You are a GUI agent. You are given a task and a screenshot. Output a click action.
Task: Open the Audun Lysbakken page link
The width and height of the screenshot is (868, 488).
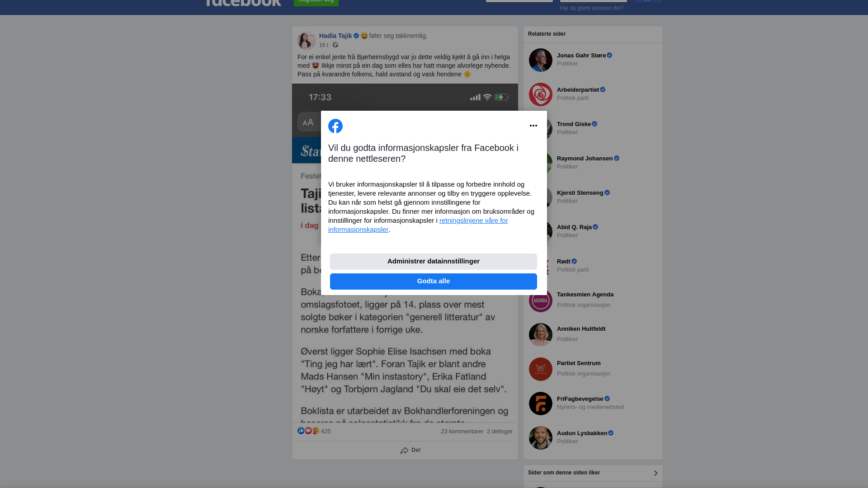(582, 433)
